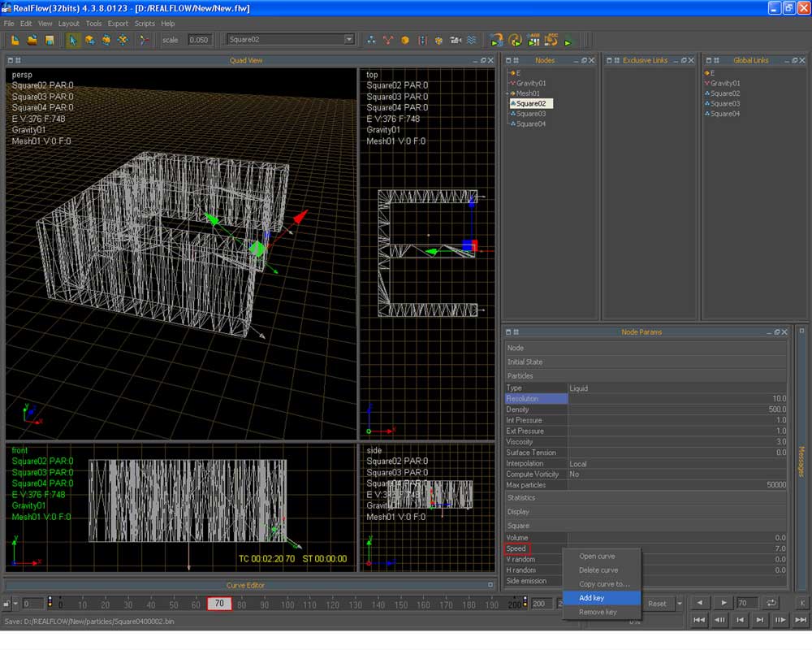The image size is (812, 650).
Task: Click the New project toolbar icon
Action: coord(15,40)
